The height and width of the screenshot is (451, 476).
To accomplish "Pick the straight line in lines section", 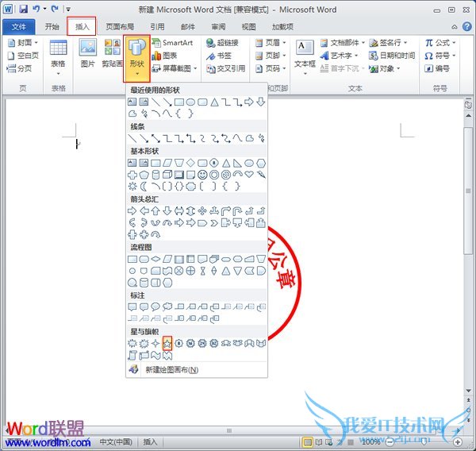I will 132,139.
